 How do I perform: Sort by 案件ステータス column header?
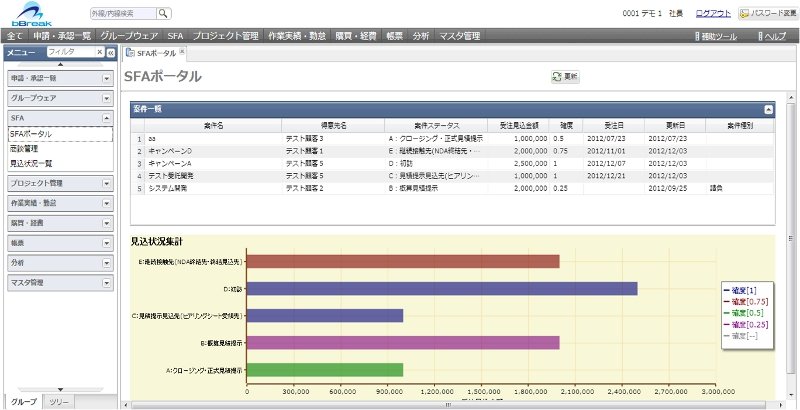point(436,125)
